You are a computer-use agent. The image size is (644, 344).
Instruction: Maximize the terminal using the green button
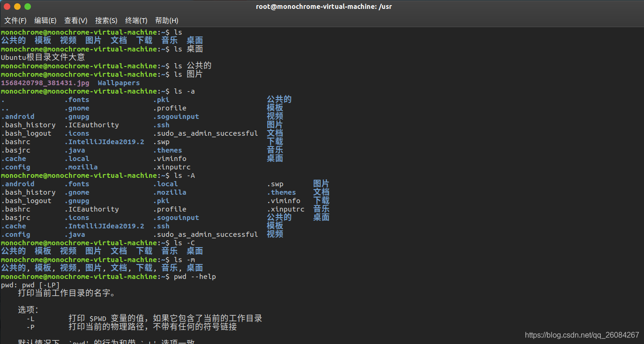pos(28,7)
